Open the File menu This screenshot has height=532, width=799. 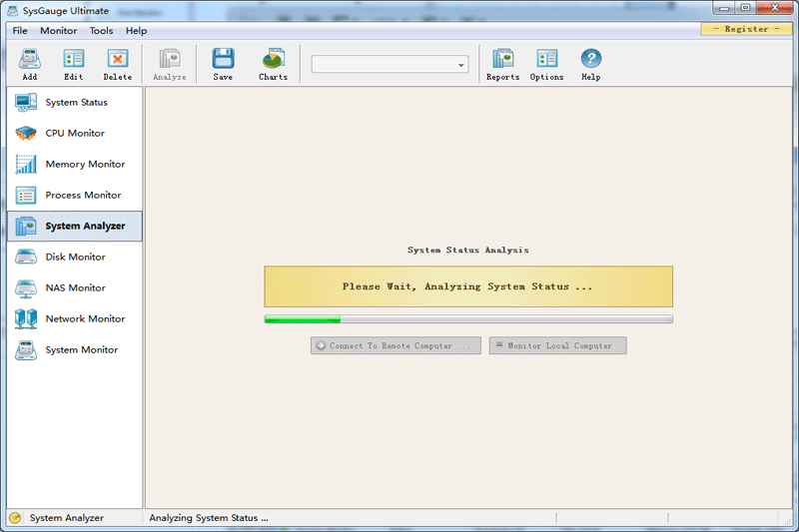click(x=20, y=31)
